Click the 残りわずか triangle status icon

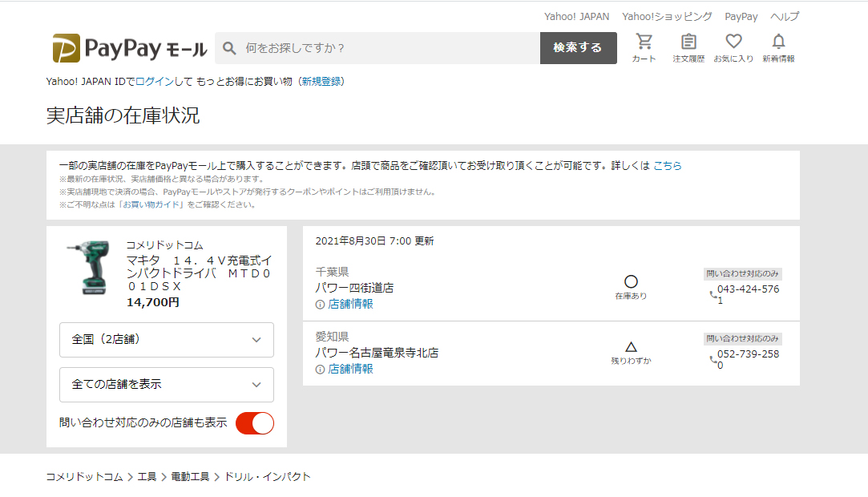631,347
